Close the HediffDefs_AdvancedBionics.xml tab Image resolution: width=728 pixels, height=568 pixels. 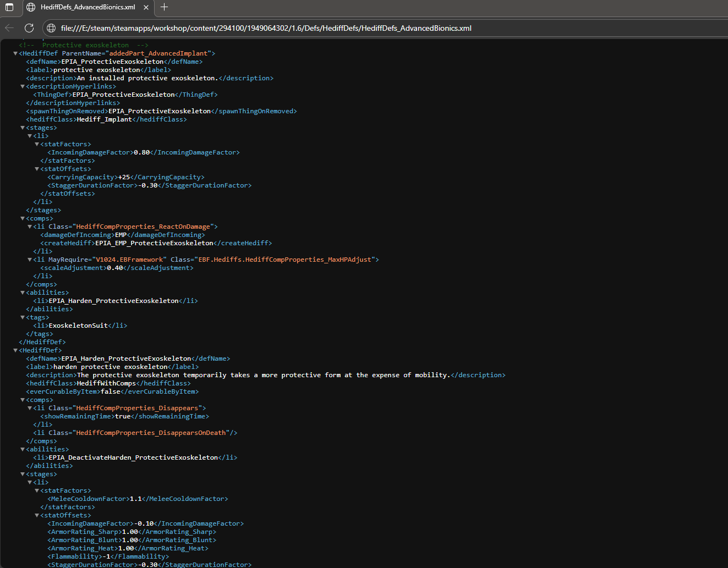click(x=146, y=7)
